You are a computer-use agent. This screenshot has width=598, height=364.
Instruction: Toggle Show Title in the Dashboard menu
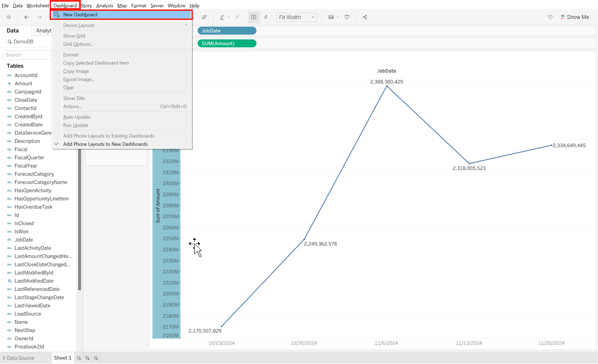click(x=74, y=98)
